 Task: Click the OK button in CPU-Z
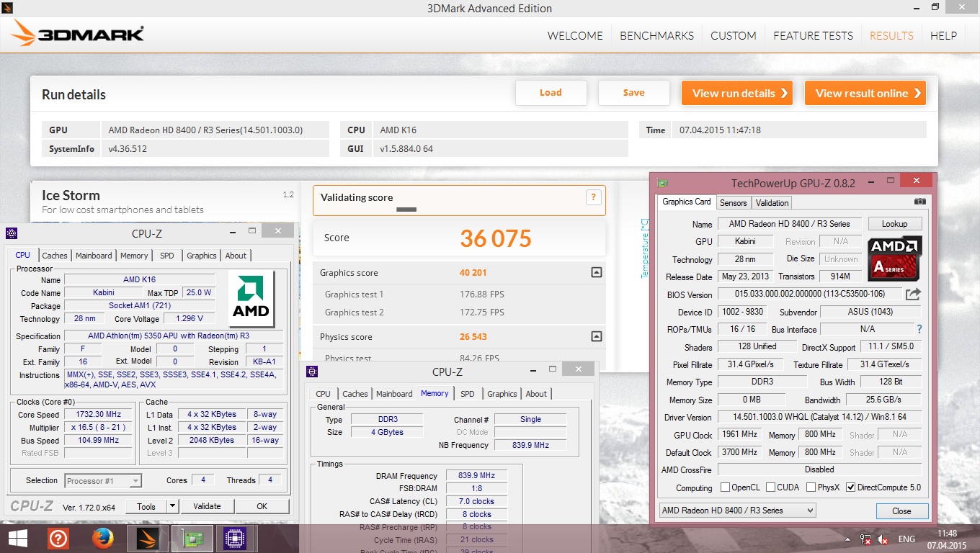point(262,506)
